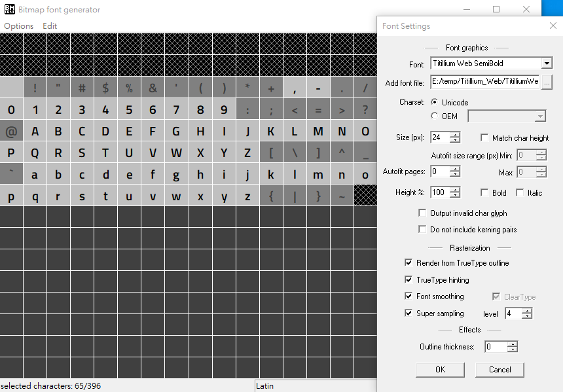
Task: Close the Font Settings dialog with X
Action: [x=553, y=26]
